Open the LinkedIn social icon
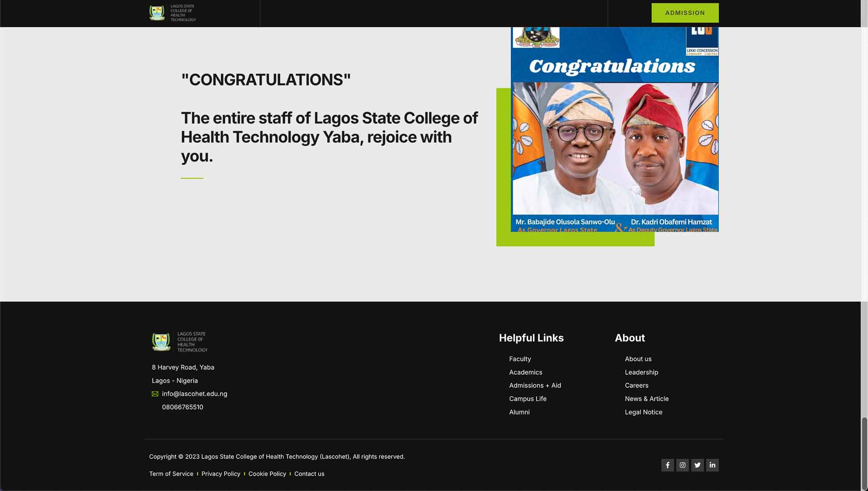The image size is (868, 491). coord(712,465)
